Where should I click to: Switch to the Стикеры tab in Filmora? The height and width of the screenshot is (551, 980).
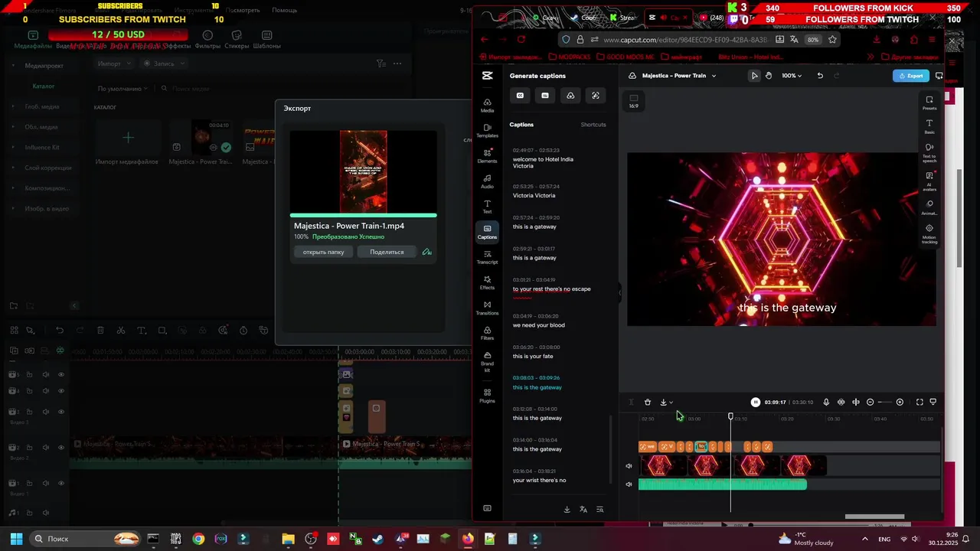(x=237, y=40)
